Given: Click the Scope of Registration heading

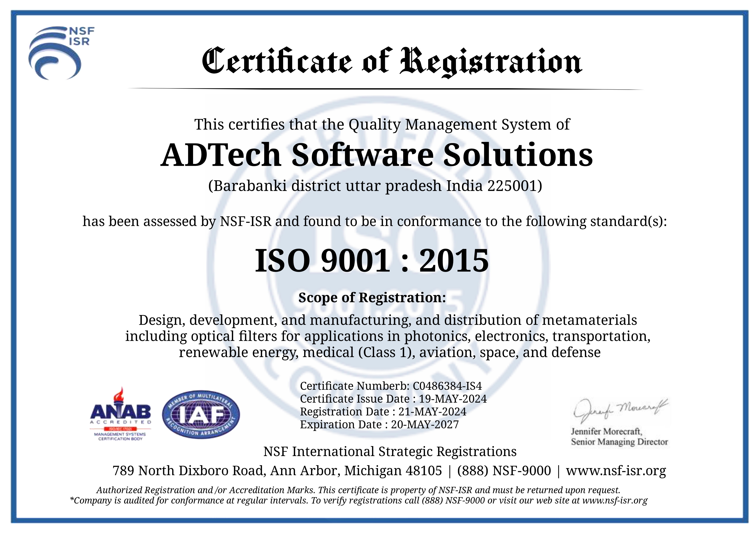Looking at the screenshot, I should point(372,298).
